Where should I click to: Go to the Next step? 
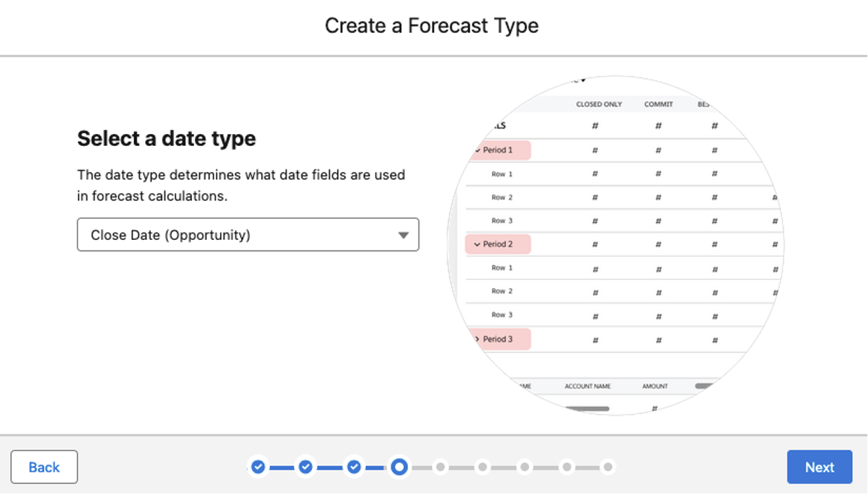click(820, 467)
